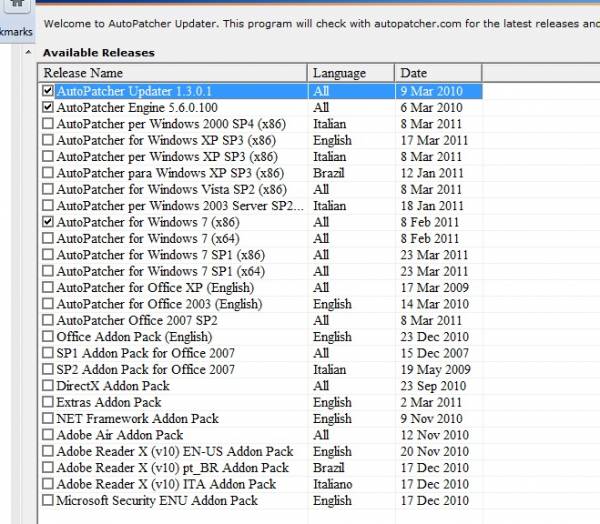Check Microsoft Security ENU Addon Pack checkbox

[x=47, y=500]
